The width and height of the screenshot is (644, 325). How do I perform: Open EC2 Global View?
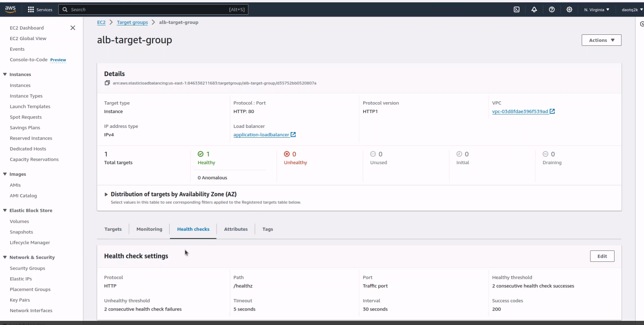[x=28, y=39]
